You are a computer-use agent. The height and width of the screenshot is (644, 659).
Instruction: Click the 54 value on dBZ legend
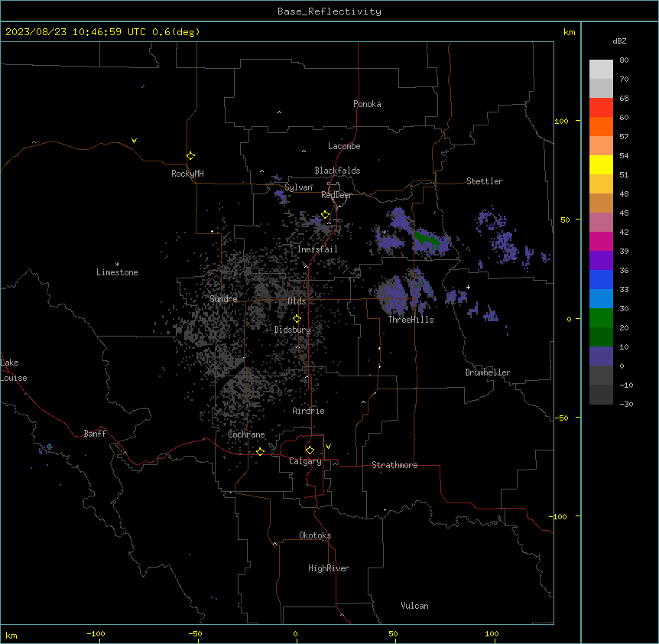624,155
